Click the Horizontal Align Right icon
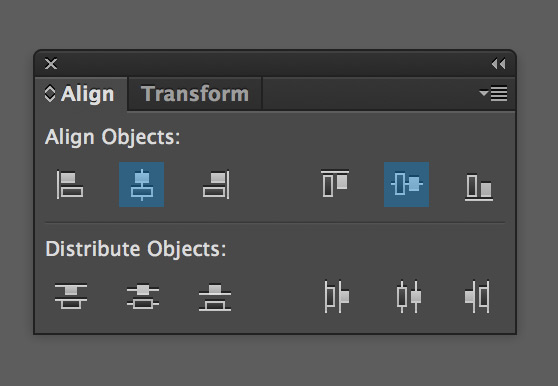 [216, 185]
